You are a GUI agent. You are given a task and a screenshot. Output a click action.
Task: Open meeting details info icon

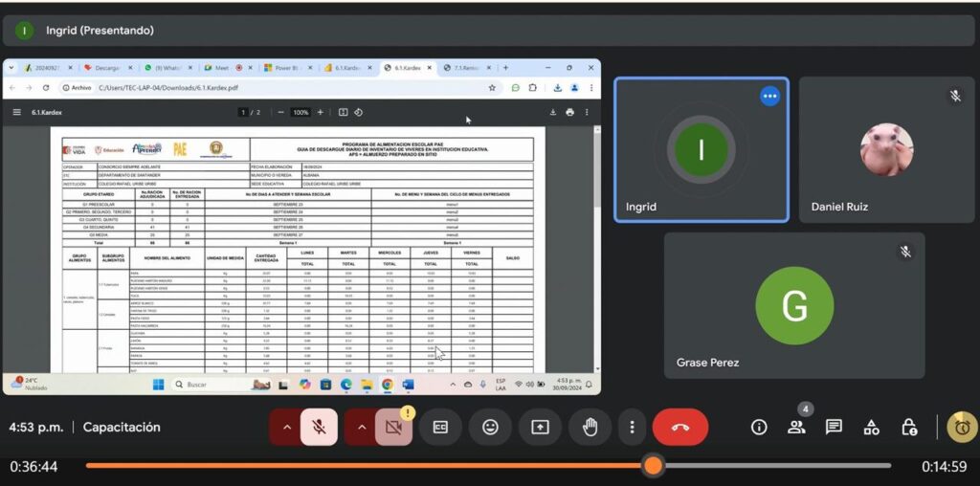(x=759, y=427)
